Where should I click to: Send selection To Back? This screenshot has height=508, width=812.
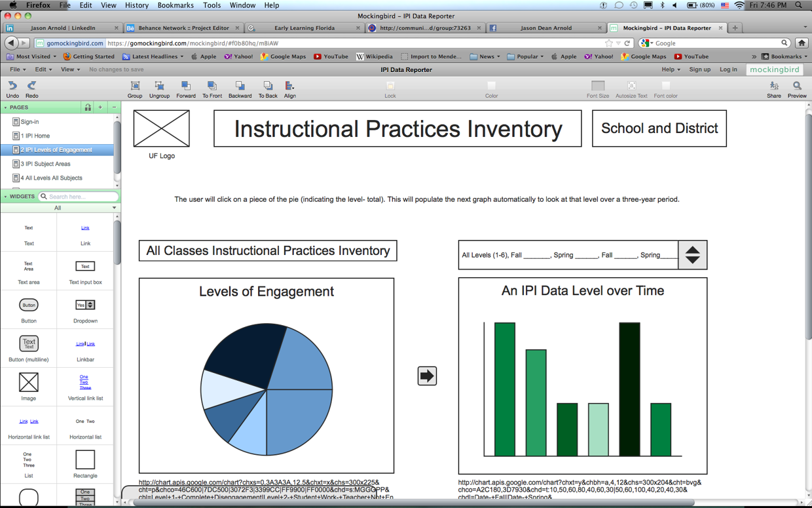(x=268, y=86)
